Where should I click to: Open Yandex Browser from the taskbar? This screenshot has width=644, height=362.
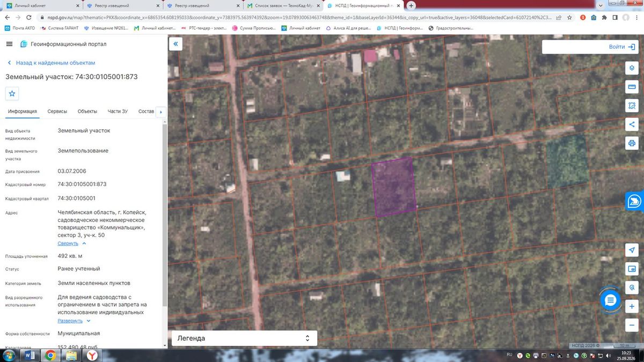pos(92,355)
